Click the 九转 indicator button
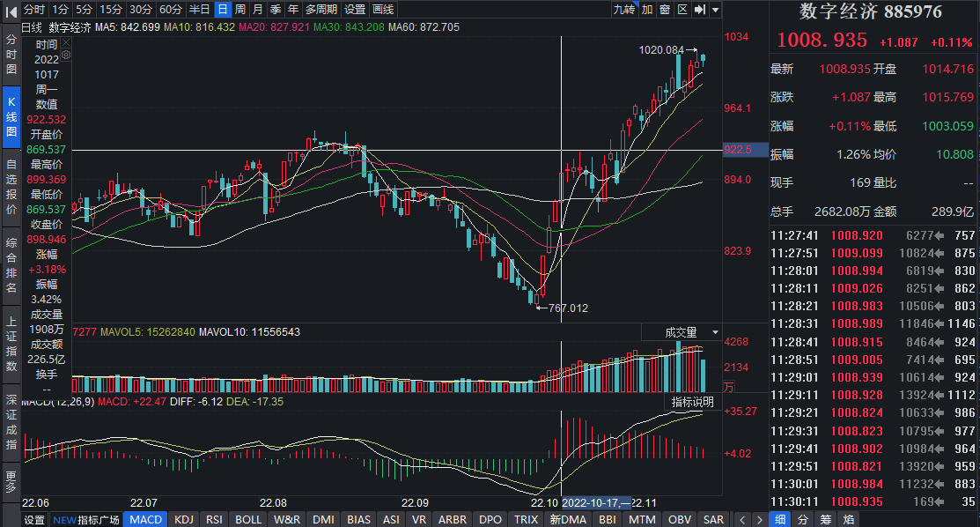980x527 pixels. pos(623,9)
